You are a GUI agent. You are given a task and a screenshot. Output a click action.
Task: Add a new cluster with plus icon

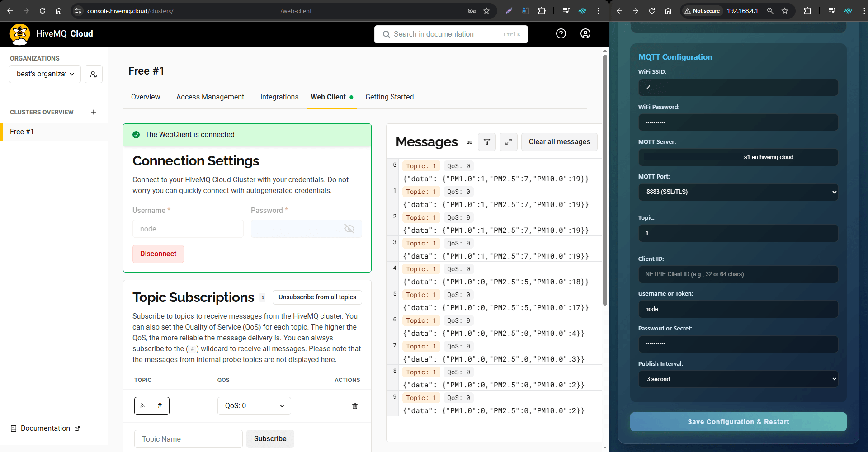point(94,112)
